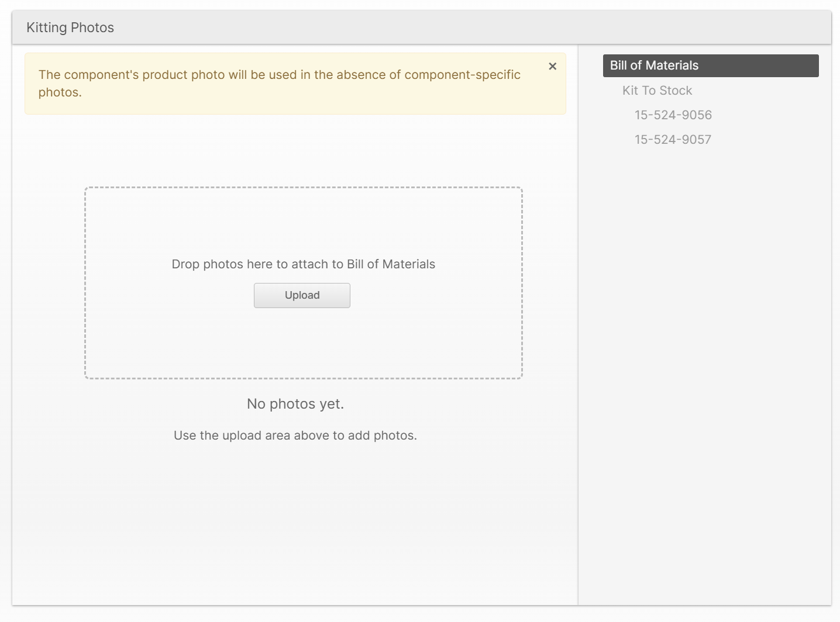Click the word "Materials" in drop zone text

(x=408, y=264)
